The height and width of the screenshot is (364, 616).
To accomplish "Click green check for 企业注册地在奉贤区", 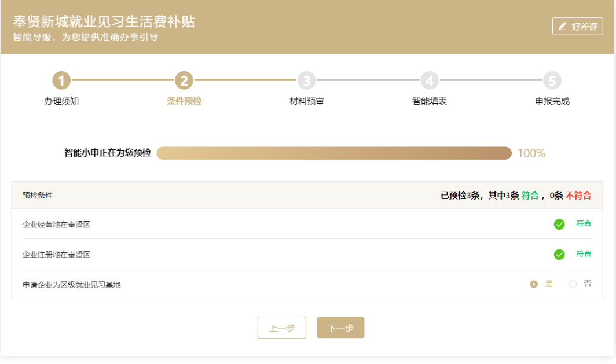I will (559, 255).
